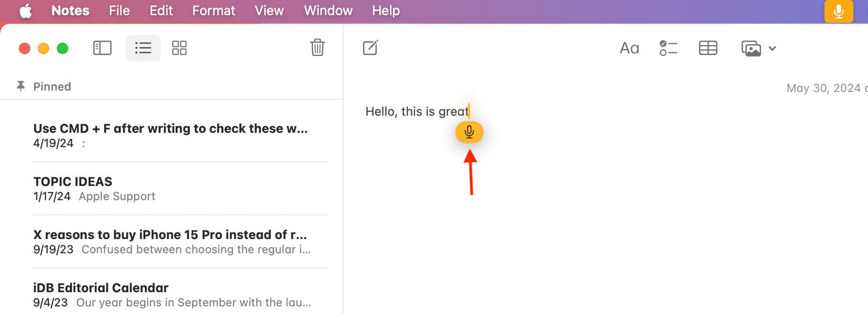The width and height of the screenshot is (868, 314).
Task: Click the photo media icon in toolbar
Action: point(751,48)
